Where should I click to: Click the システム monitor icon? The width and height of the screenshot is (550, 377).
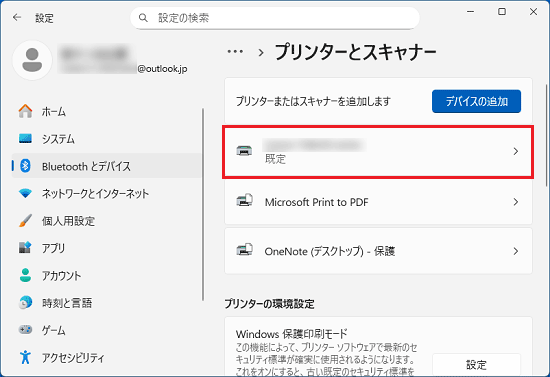coord(25,139)
